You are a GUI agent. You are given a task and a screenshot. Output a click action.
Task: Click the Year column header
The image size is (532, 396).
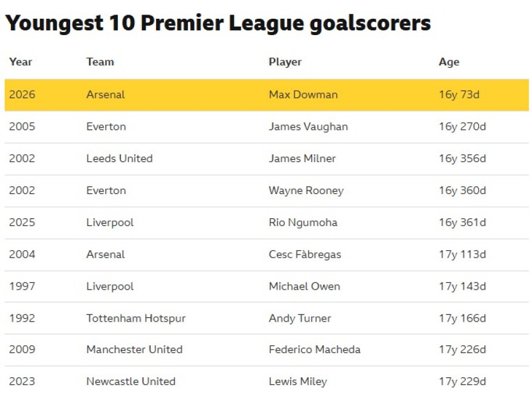click(21, 62)
